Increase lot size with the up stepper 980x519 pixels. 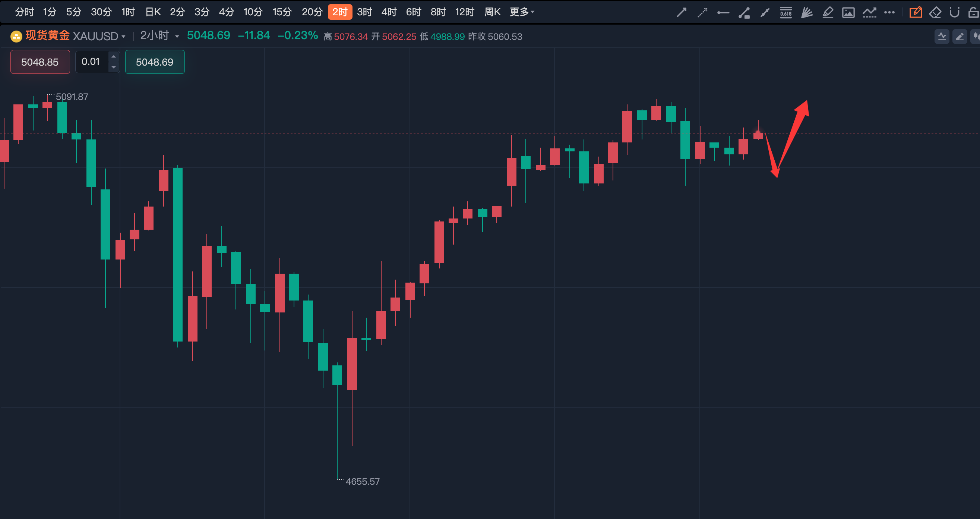point(113,57)
